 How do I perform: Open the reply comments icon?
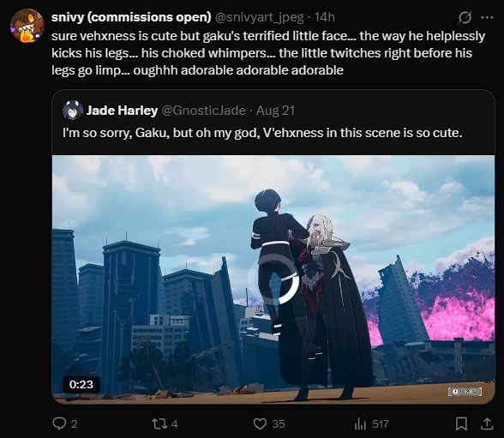[x=59, y=423]
